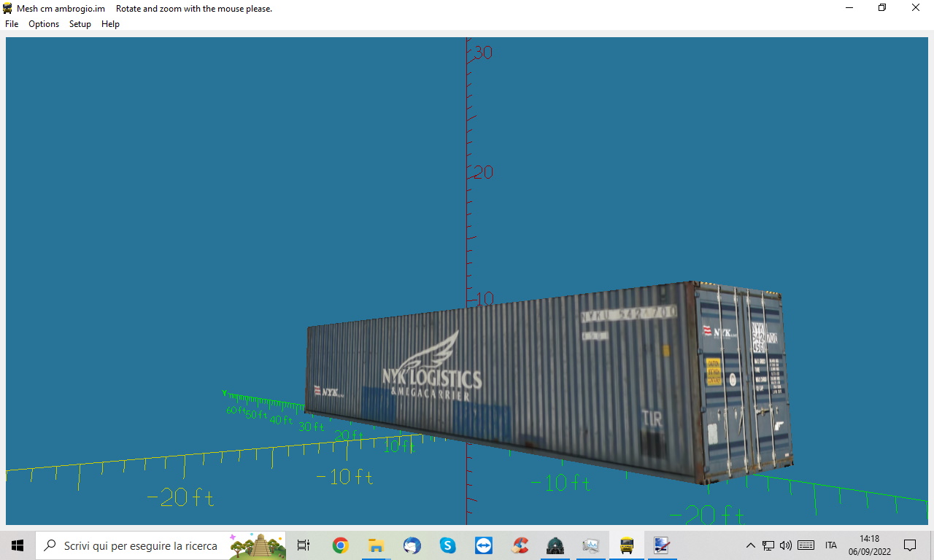934x560 pixels.
Task: Open the Setup menu
Action: coord(80,24)
